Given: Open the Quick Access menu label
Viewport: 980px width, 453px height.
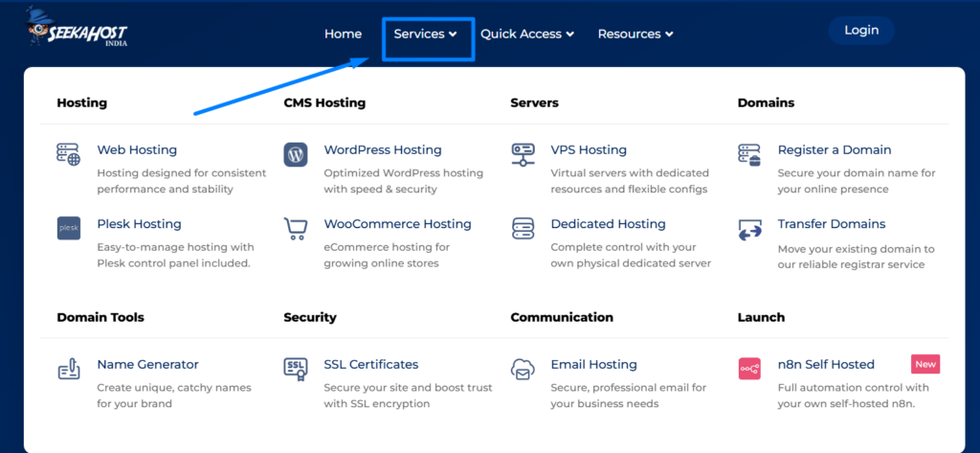Looking at the screenshot, I should (522, 34).
